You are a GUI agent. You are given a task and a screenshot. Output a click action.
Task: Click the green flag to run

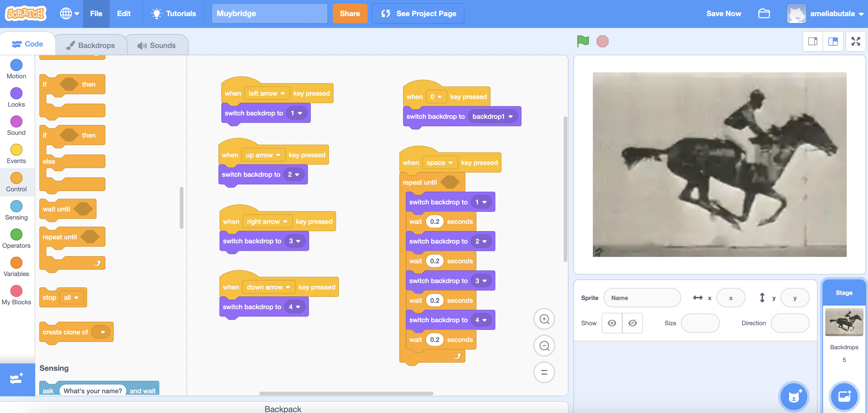click(x=583, y=41)
